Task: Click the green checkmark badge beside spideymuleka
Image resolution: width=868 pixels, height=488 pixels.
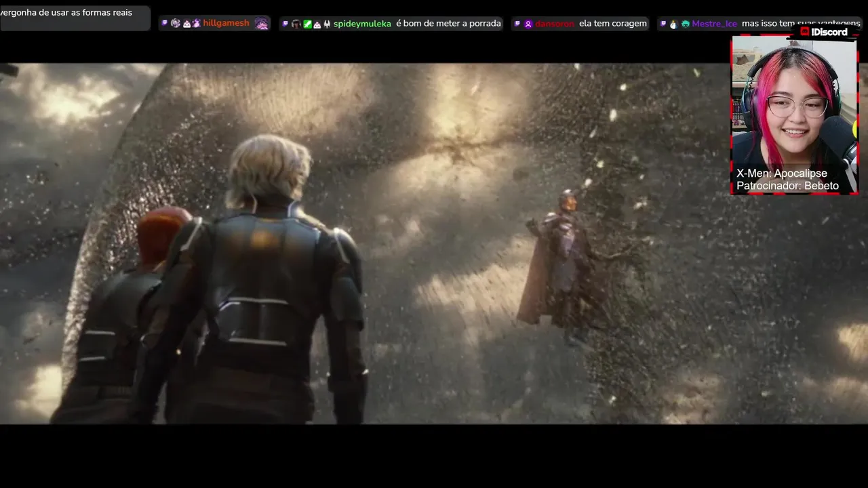Action: pos(307,24)
